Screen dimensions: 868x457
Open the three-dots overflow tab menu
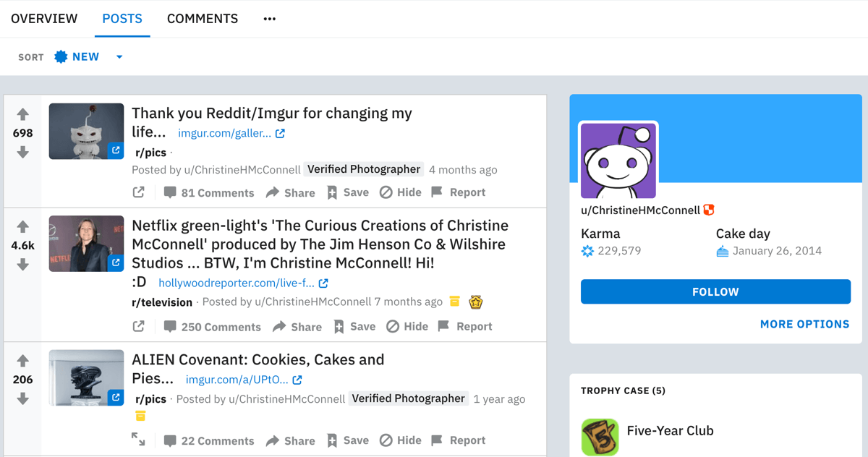[270, 19]
